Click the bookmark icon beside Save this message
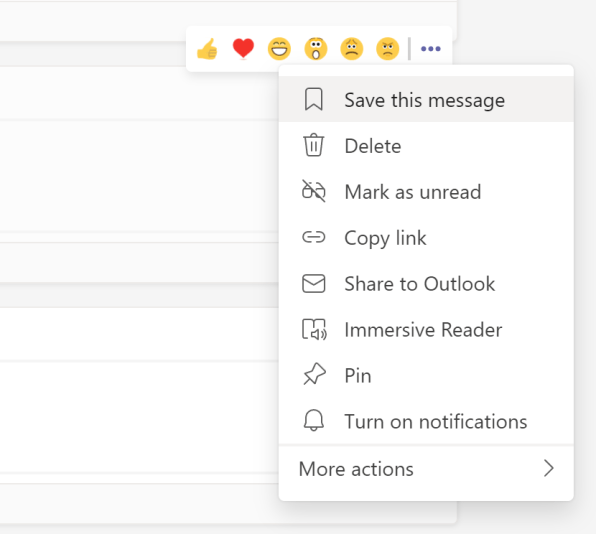 [x=314, y=100]
